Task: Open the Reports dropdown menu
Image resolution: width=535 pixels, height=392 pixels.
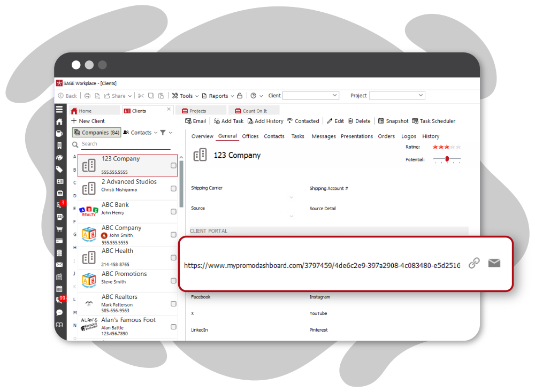Action: tap(218, 96)
